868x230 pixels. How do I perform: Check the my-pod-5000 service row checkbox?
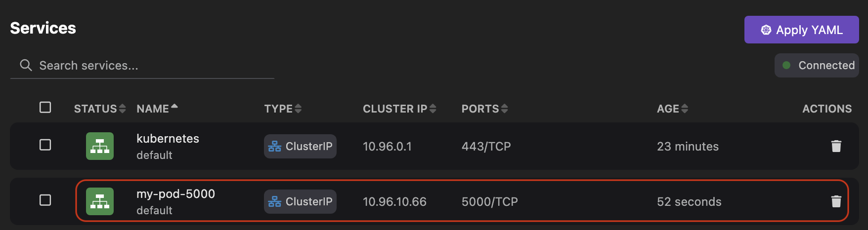click(x=45, y=200)
